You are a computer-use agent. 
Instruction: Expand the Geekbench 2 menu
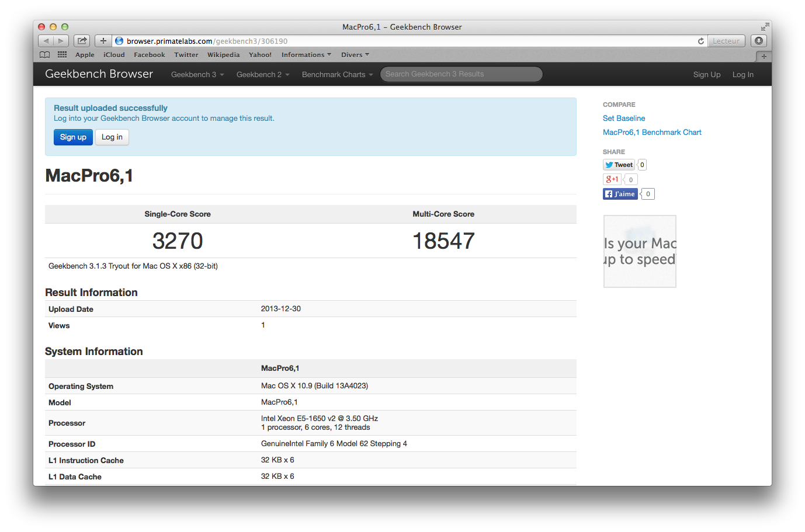(x=263, y=74)
